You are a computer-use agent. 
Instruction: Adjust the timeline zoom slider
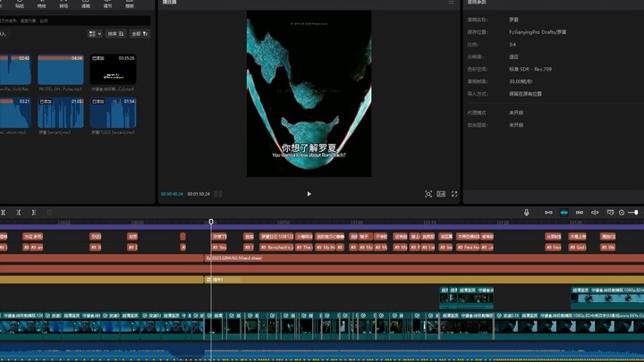(x=635, y=212)
